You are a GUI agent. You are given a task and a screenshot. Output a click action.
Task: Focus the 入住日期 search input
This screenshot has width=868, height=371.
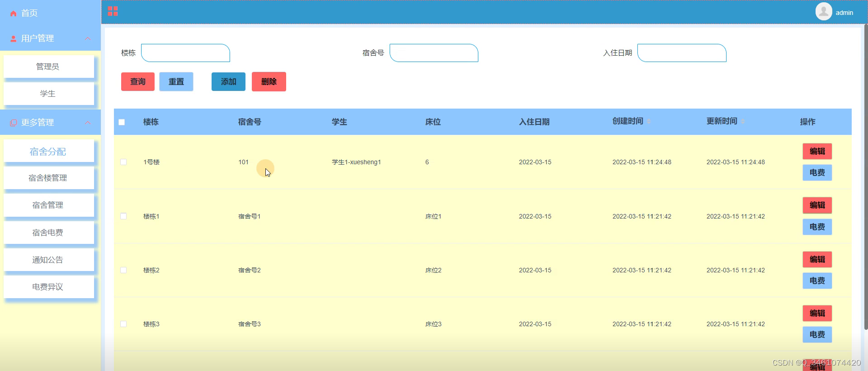(x=682, y=53)
